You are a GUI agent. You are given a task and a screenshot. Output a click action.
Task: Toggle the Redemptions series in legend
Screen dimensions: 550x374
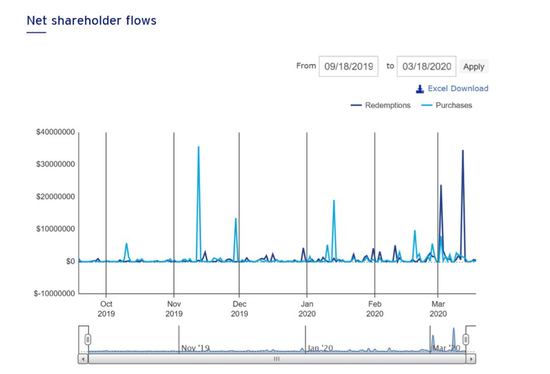tap(381, 105)
